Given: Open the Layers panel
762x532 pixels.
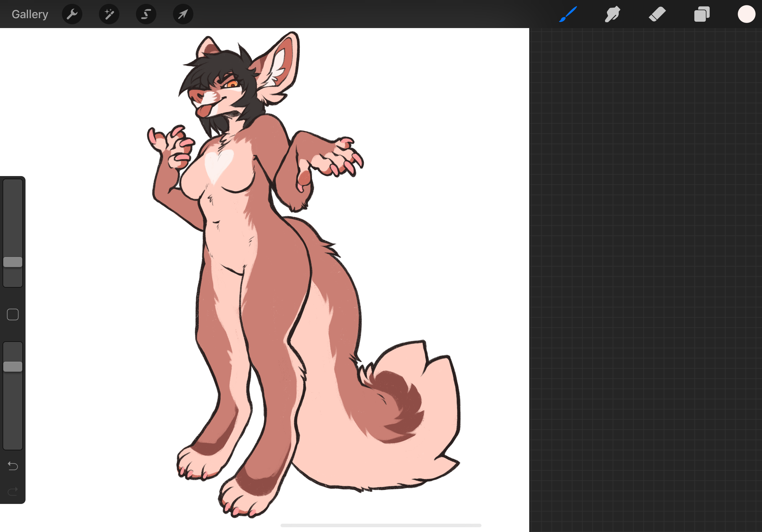Looking at the screenshot, I should pos(702,14).
